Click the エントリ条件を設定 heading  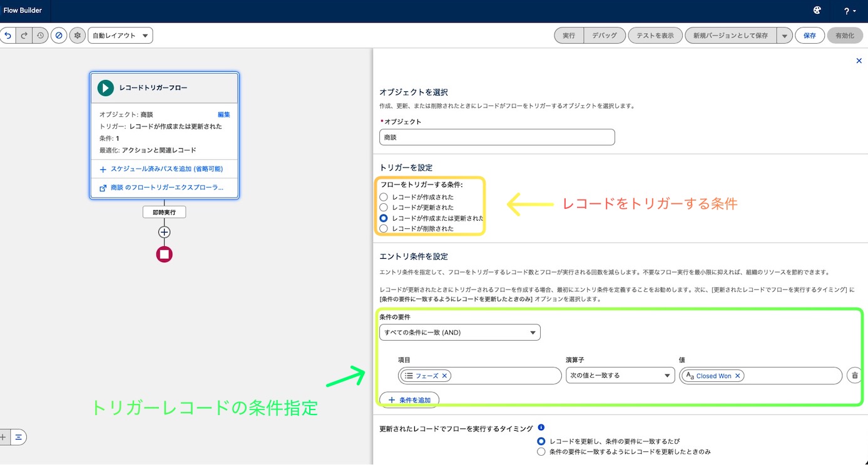click(x=414, y=256)
